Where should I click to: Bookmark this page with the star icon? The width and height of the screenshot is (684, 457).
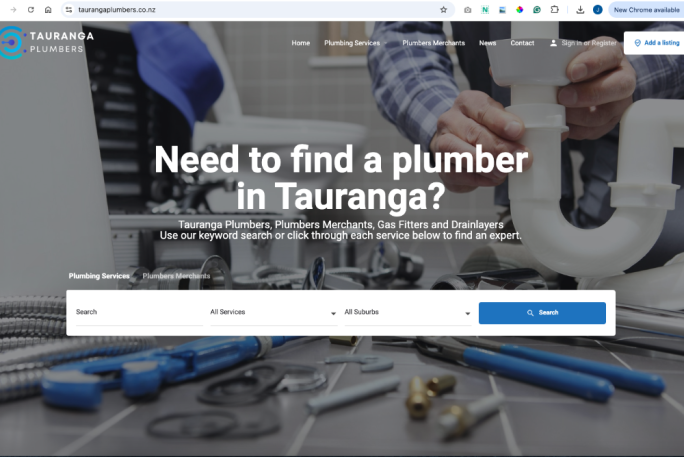(443, 10)
